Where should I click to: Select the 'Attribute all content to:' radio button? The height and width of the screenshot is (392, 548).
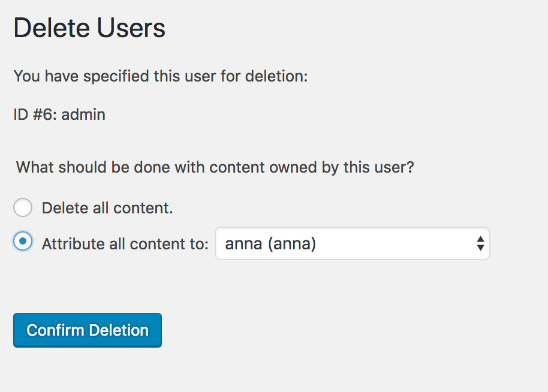23,241
